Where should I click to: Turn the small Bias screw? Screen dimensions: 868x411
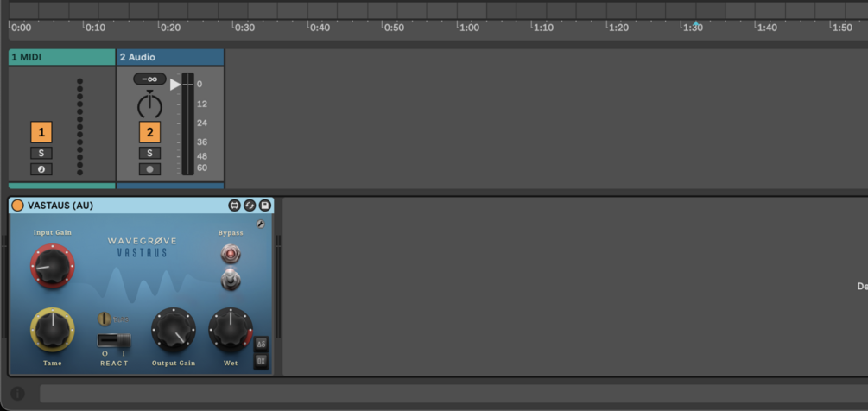[x=105, y=319]
